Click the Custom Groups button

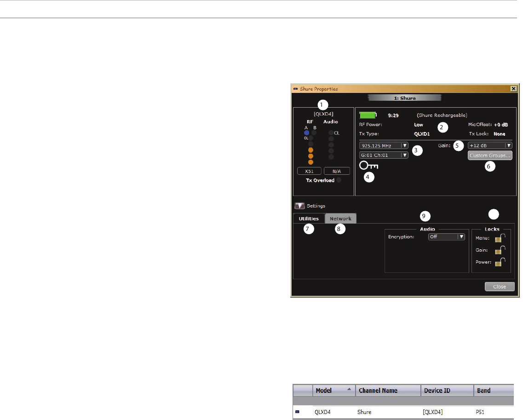click(x=490, y=155)
